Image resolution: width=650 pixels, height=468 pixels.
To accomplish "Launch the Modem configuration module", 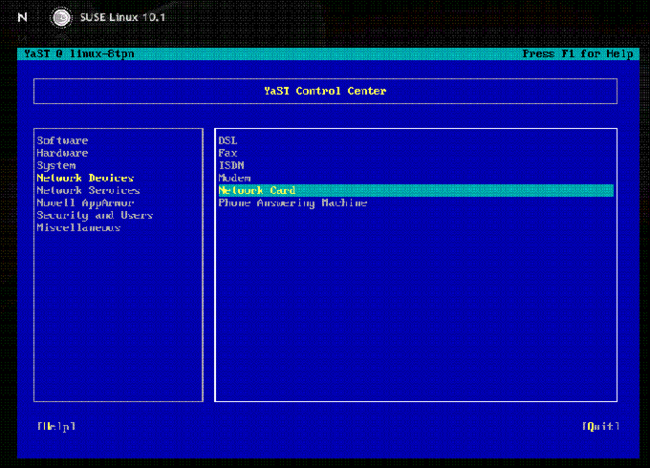I will pyautogui.click(x=234, y=178).
